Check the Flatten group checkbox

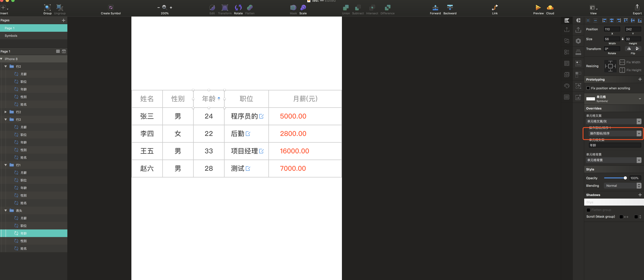[x=588, y=210]
